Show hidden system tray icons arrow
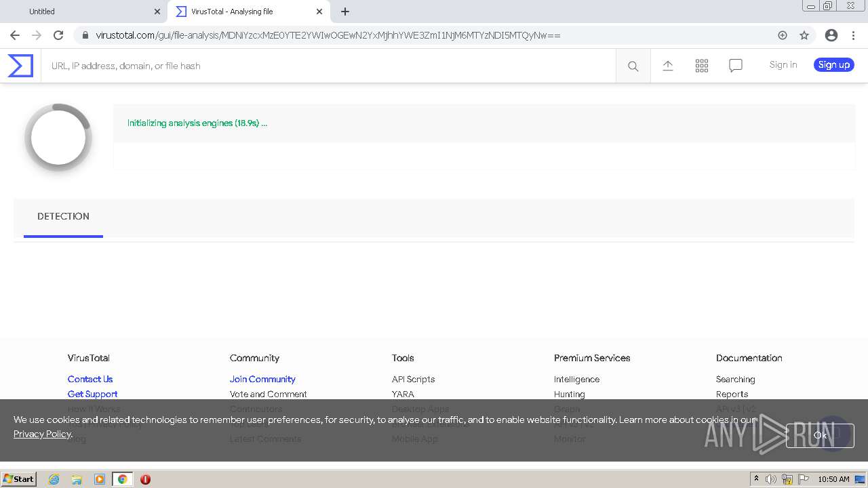Screen dimensions: 868x488 (756, 479)
